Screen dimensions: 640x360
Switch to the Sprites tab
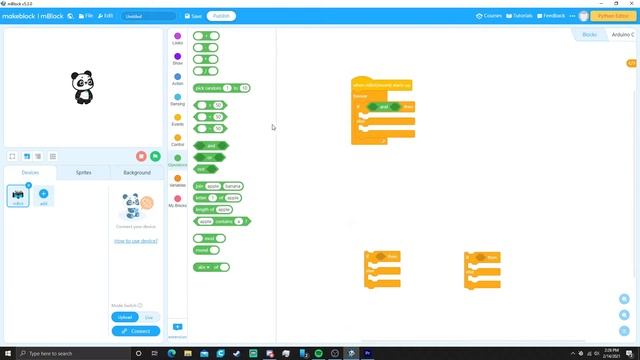84,173
